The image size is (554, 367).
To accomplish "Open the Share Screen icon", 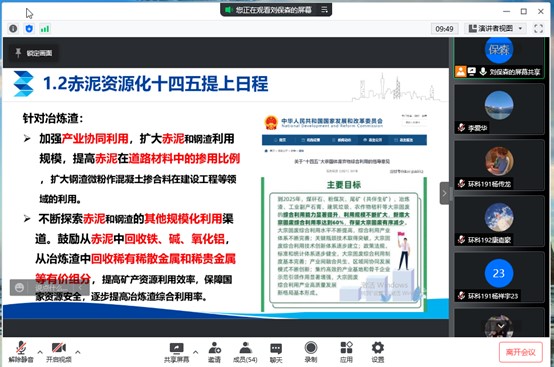I will [176, 352].
